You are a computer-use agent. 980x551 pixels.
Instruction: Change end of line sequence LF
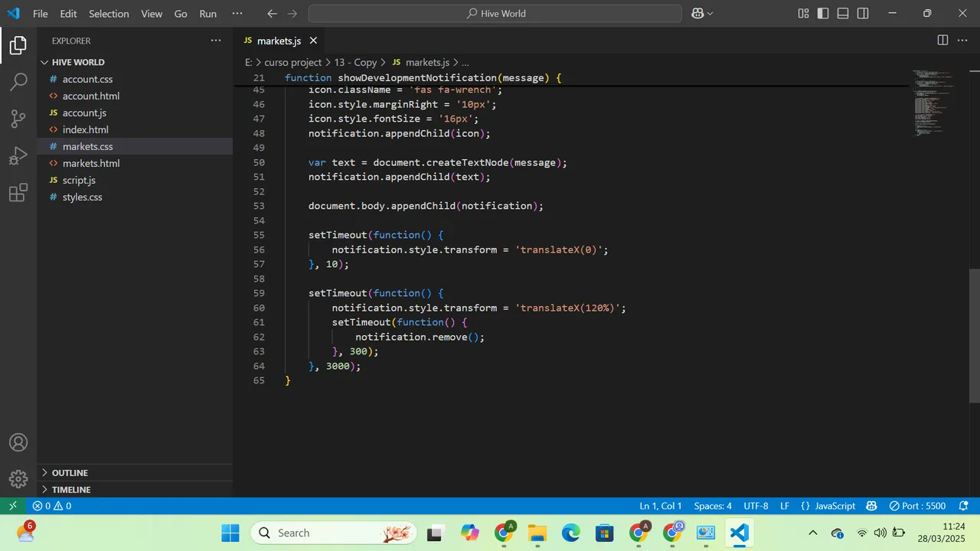click(785, 506)
